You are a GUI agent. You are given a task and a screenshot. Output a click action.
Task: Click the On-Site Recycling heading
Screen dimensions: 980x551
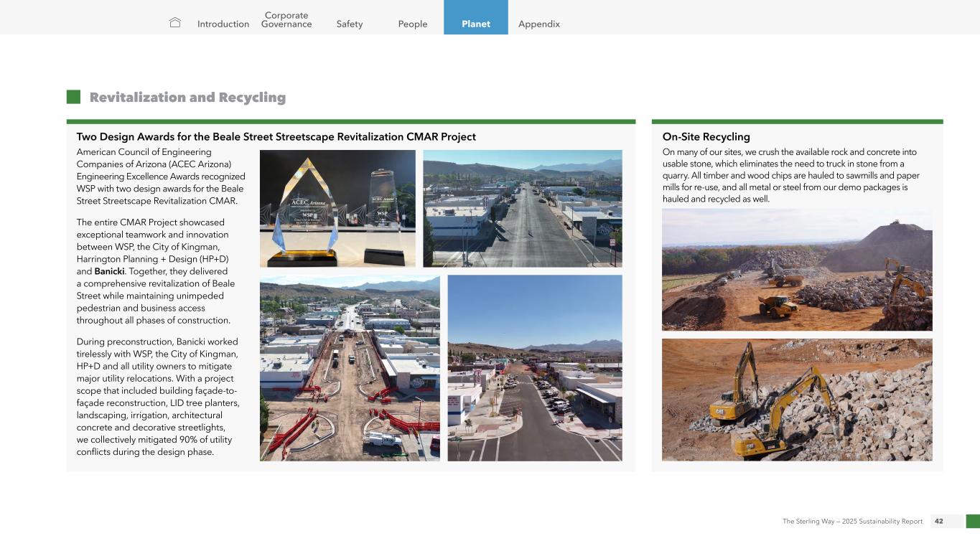pyautogui.click(x=706, y=136)
